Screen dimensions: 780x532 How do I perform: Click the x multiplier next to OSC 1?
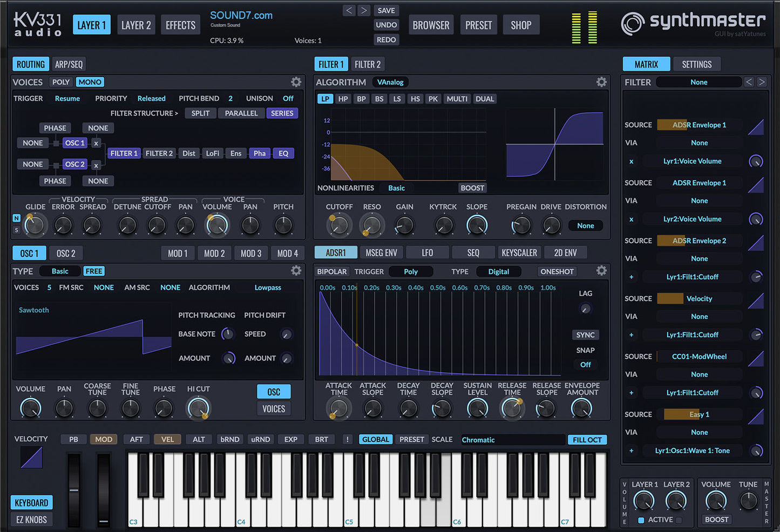coord(96,143)
